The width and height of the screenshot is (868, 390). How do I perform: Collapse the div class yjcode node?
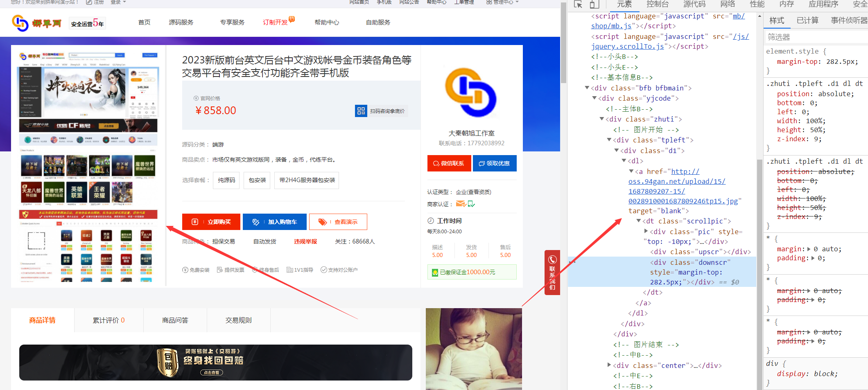coord(594,98)
